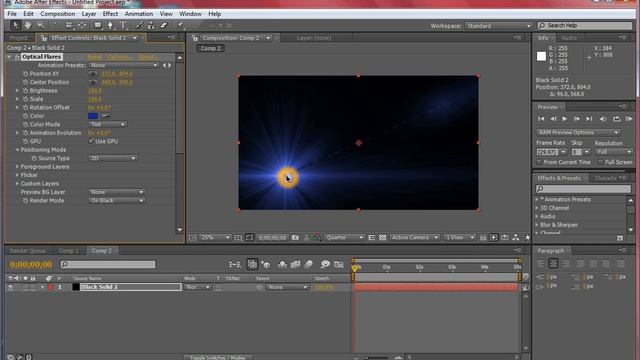Open Render Mode On Black dropdown

coord(117,200)
